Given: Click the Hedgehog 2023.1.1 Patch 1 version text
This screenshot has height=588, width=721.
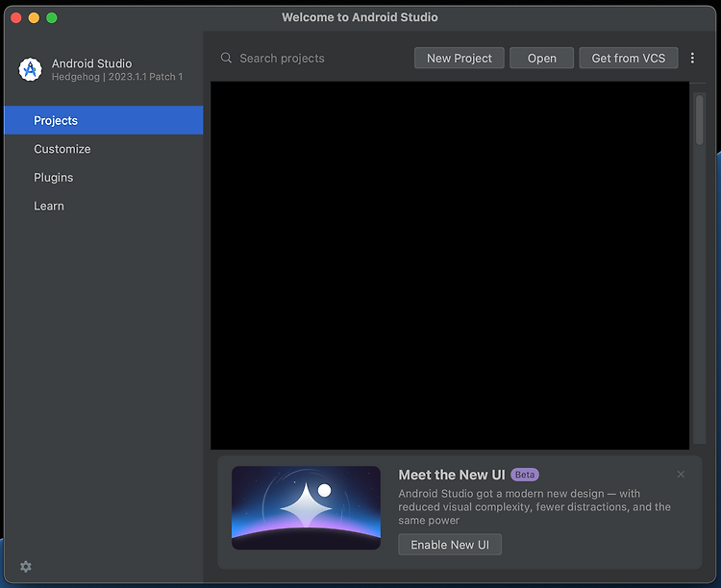Looking at the screenshot, I should (x=117, y=77).
